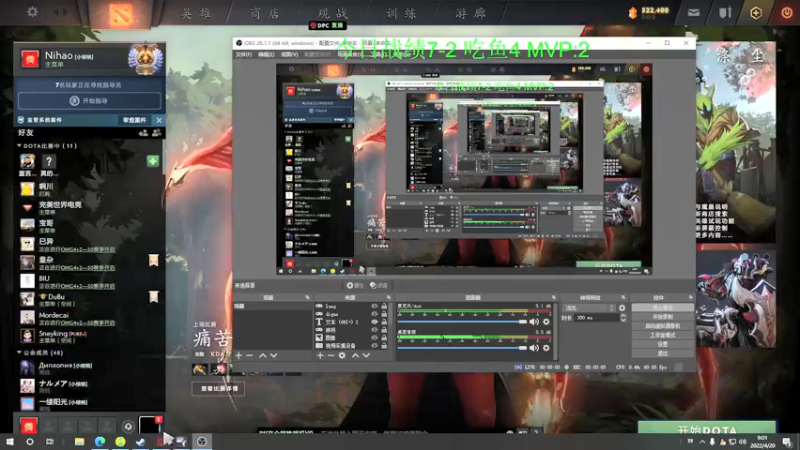Toggle visibility eye of digua source
The width and height of the screenshot is (800, 450).
pyautogui.click(x=375, y=314)
